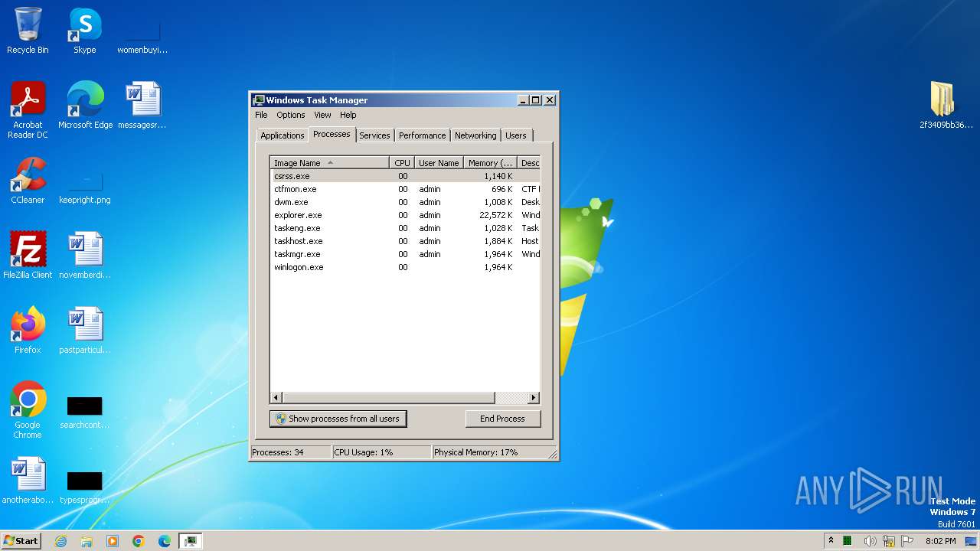The width and height of the screenshot is (980, 551).
Task: Select the novemberdi... Word document
Action: (84, 256)
